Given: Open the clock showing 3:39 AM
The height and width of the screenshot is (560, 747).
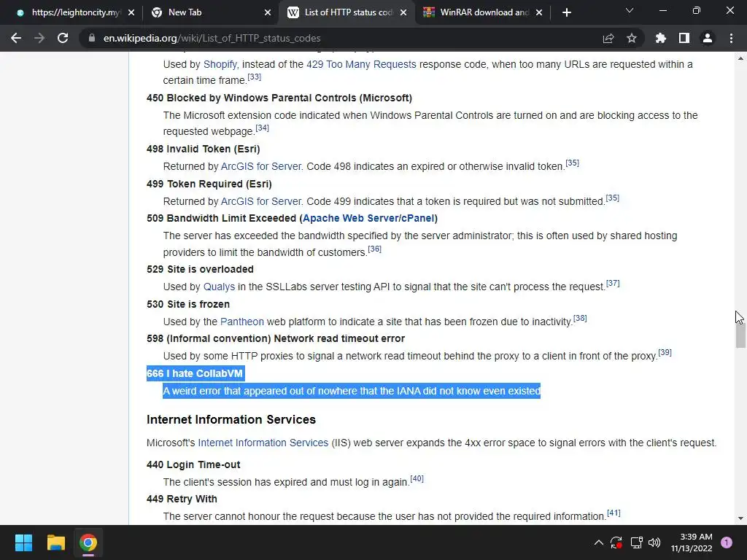Looking at the screenshot, I should (x=692, y=542).
